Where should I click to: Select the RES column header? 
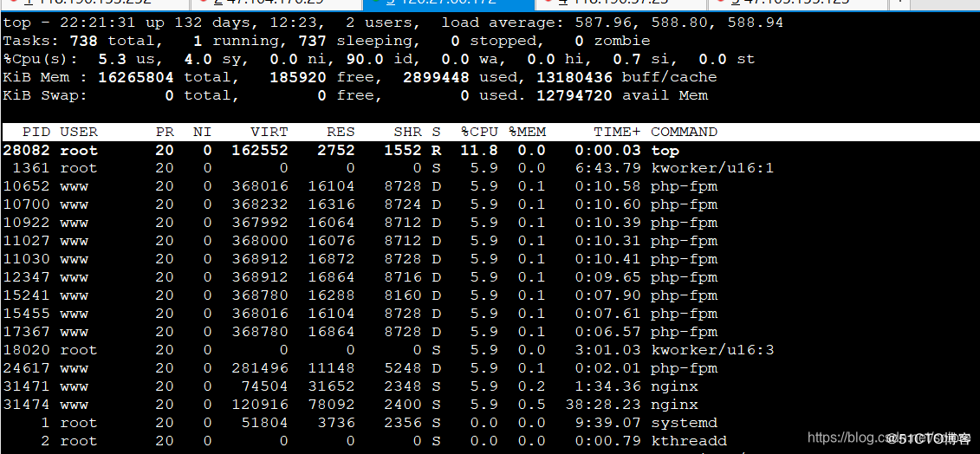pyautogui.click(x=341, y=132)
